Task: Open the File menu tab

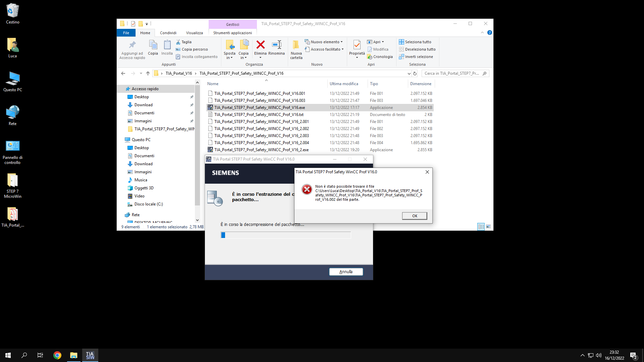Action: pyautogui.click(x=126, y=33)
